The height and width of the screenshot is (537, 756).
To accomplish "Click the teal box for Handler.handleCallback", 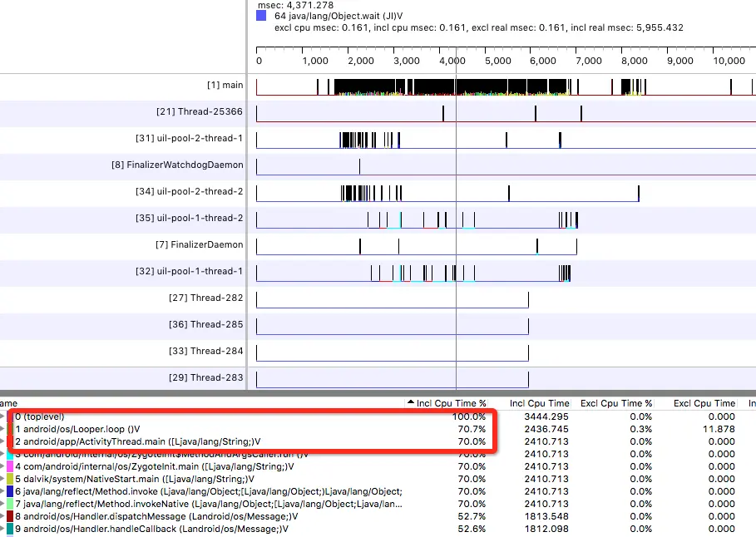I will pyautogui.click(x=10, y=529).
